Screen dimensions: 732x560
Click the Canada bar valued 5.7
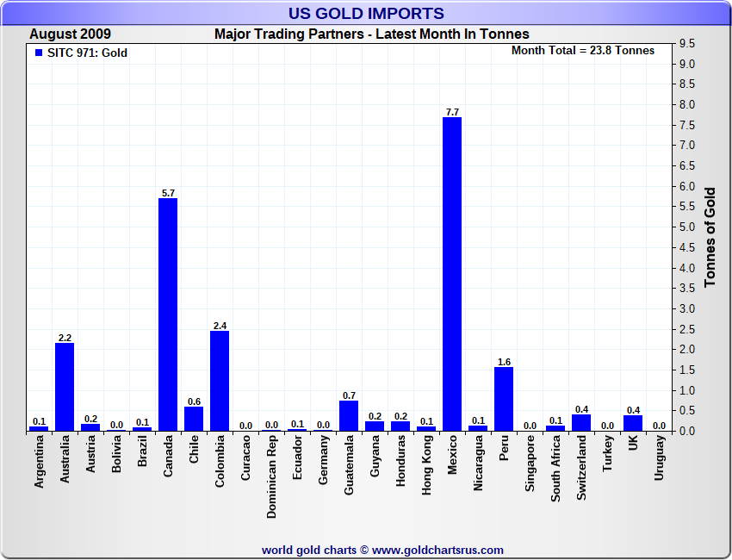(x=168, y=314)
